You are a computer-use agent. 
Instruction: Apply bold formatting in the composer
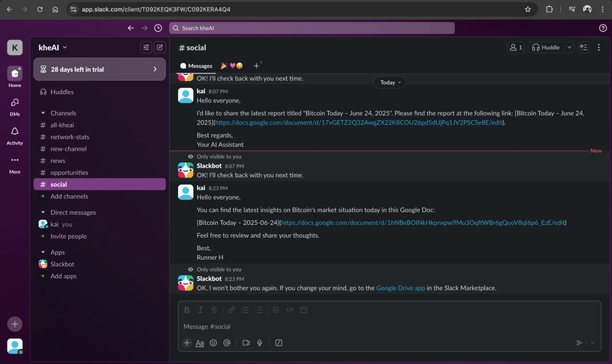(x=187, y=310)
